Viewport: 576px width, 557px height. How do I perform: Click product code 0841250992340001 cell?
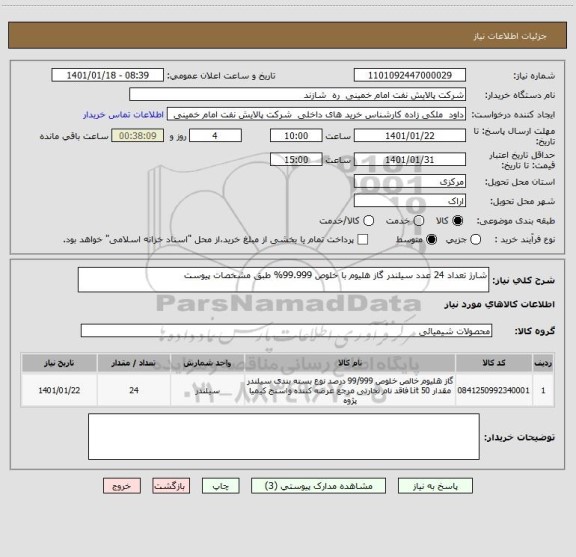pos(494,390)
